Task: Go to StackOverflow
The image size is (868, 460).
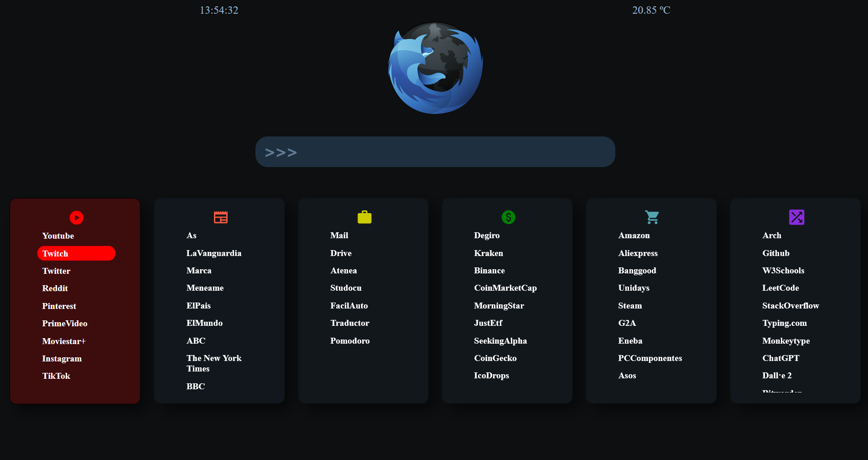Action: tap(791, 306)
